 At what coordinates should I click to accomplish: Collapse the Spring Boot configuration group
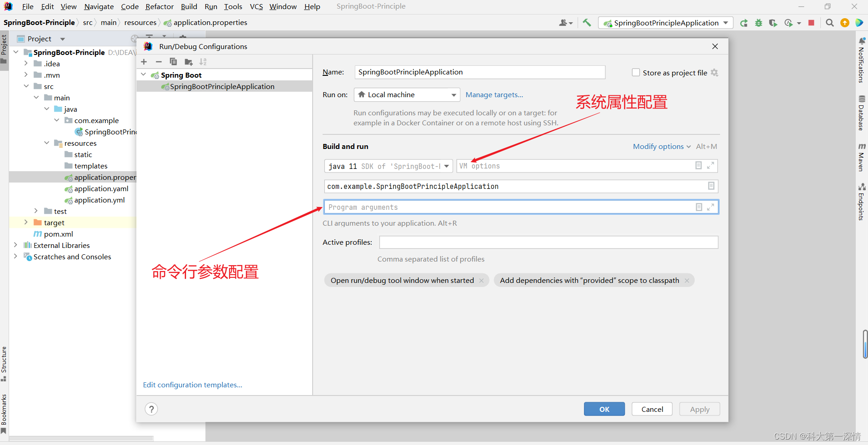click(143, 74)
